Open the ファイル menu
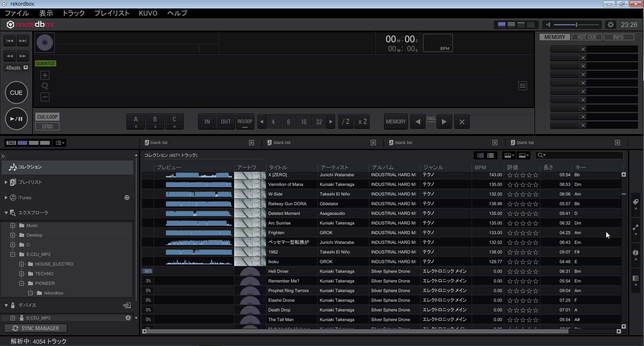The width and height of the screenshot is (644, 346). [x=17, y=13]
